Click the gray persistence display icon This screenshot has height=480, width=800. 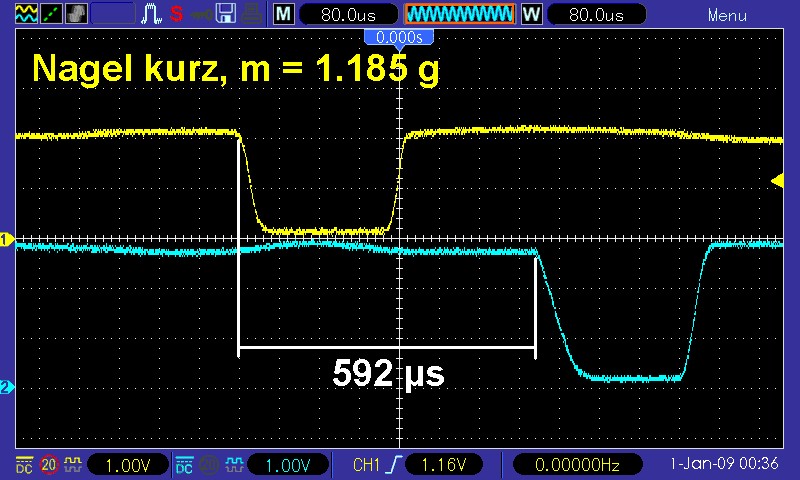(75, 14)
